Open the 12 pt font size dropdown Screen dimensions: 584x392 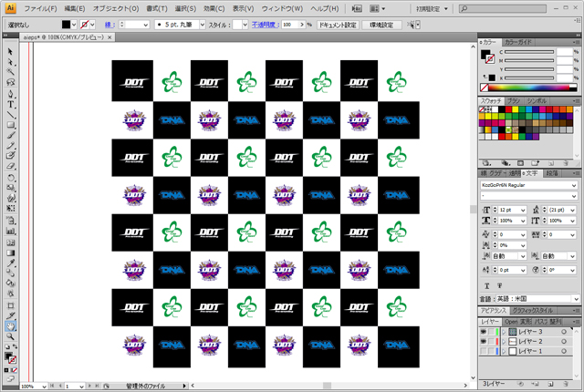pos(523,211)
